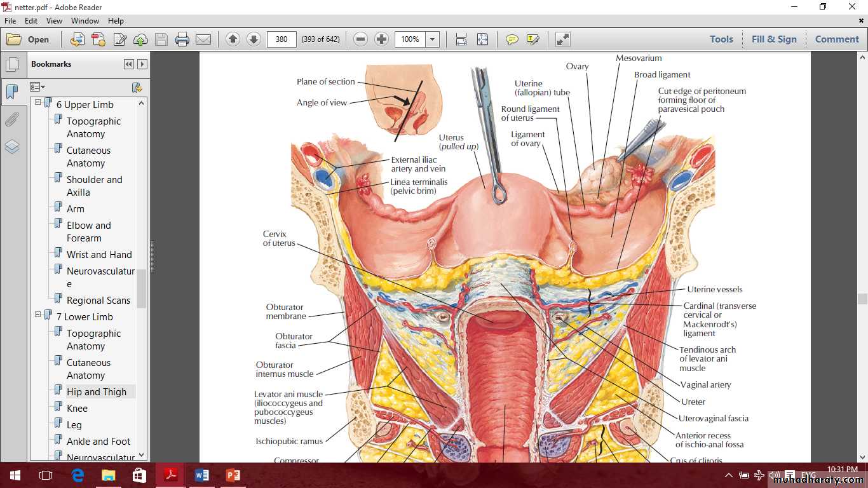
Task: Open the View menu
Action: pos(54,21)
